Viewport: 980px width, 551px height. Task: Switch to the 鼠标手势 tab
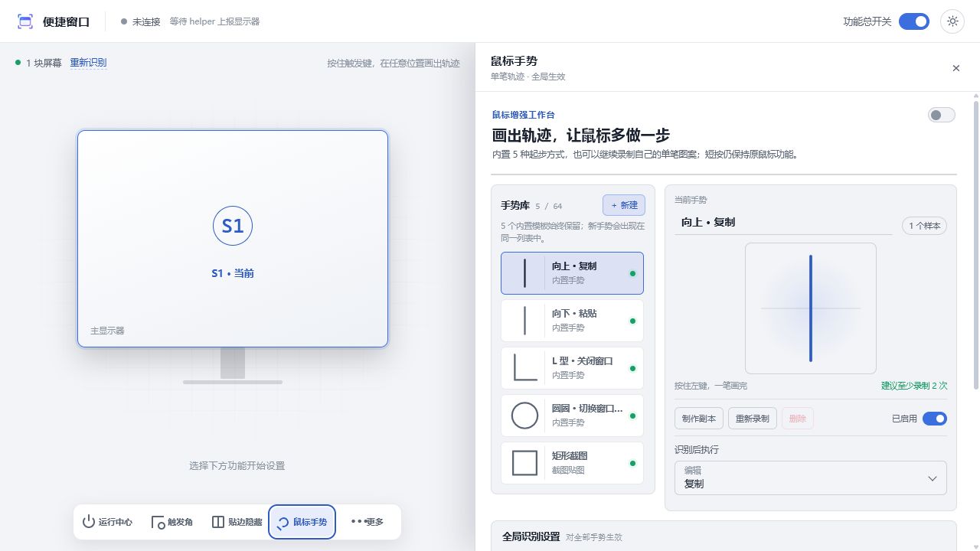tap(302, 522)
